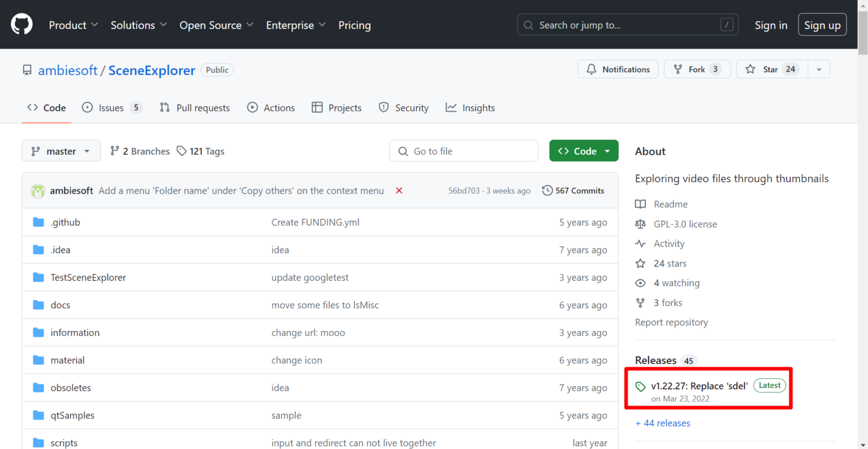
Task: Open the master branch dropdown
Action: tap(61, 151)
